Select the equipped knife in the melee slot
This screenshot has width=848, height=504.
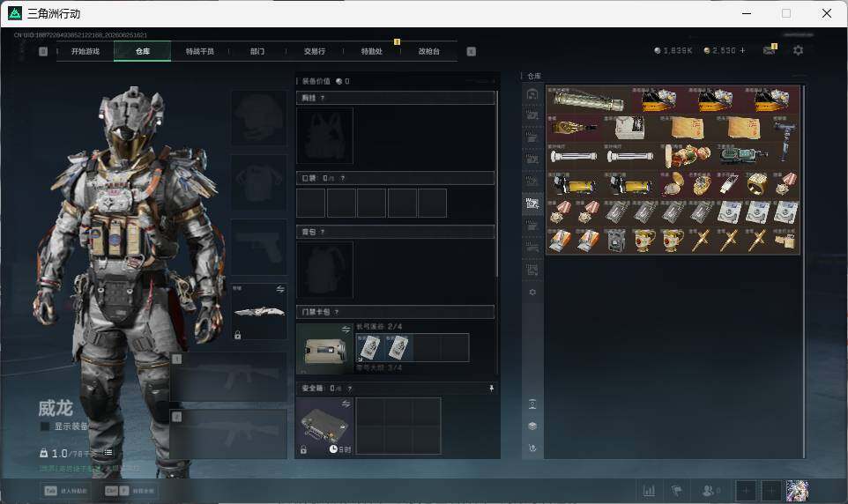point(258,312)
